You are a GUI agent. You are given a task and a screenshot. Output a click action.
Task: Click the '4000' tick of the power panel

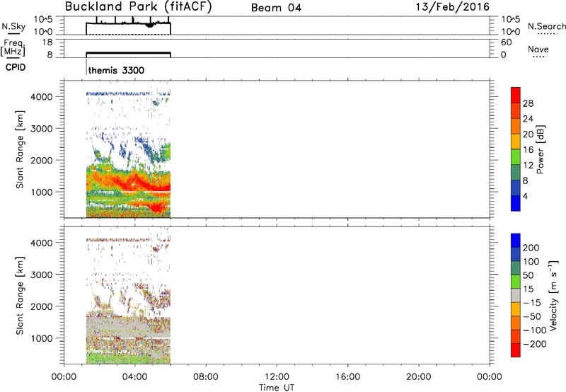41,97
